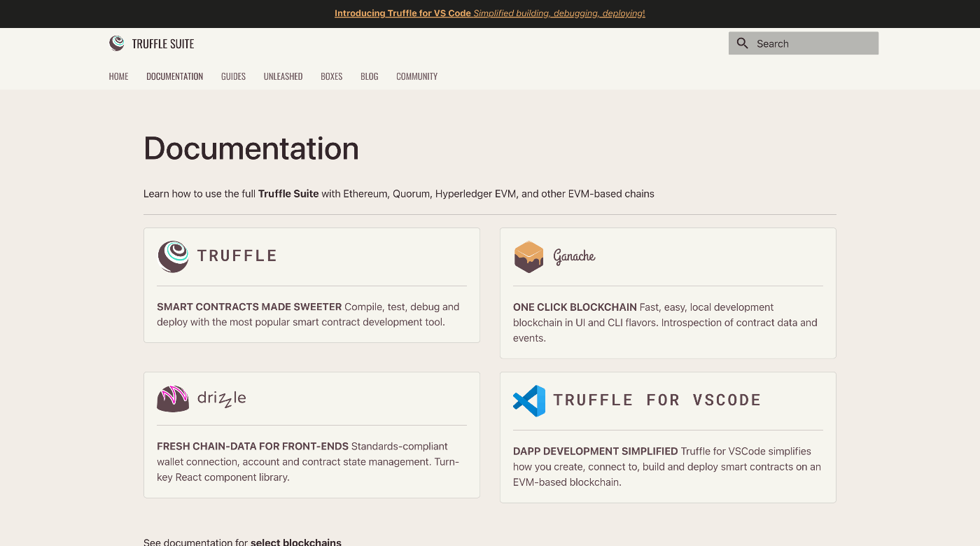Screen dimensions: 980x546
Task: Click the Smart Contracts Made Sweeter description
Action: pos(308,314)
